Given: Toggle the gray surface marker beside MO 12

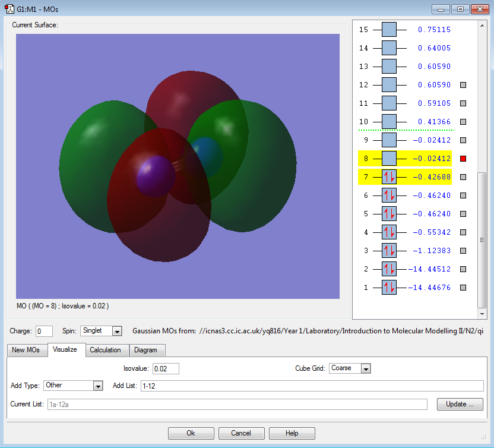Looking at the screenshot, I should pyautogui.click(x=463, y=85).
